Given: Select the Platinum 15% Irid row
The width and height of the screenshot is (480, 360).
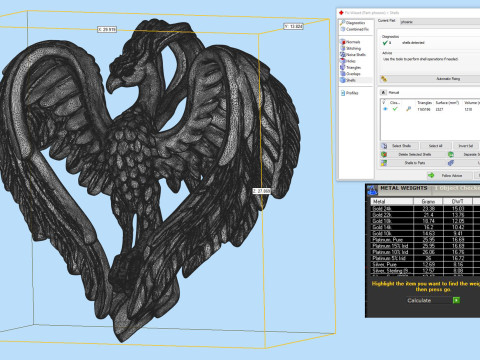Looking at the screenshot, I should [x=425, y=246].
